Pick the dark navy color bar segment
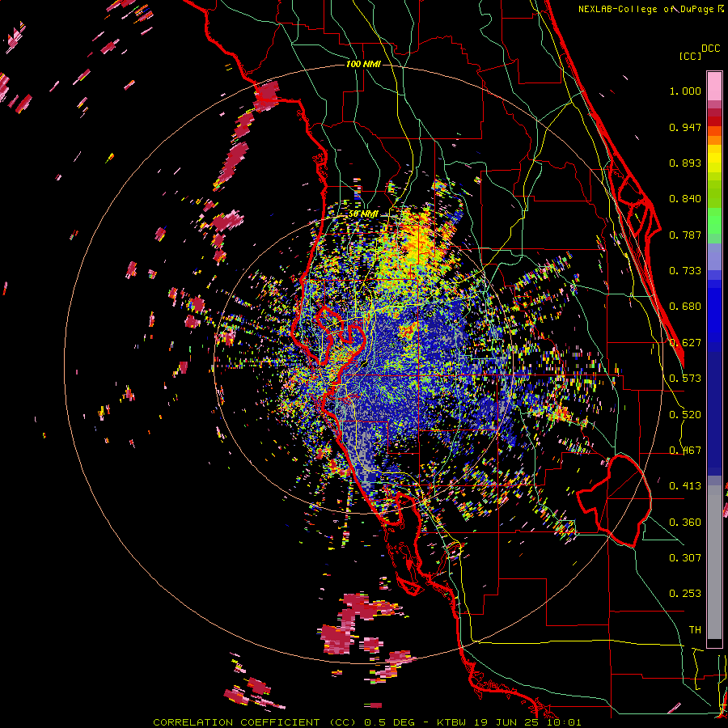The image size is (728, 728). coord(714,413)
